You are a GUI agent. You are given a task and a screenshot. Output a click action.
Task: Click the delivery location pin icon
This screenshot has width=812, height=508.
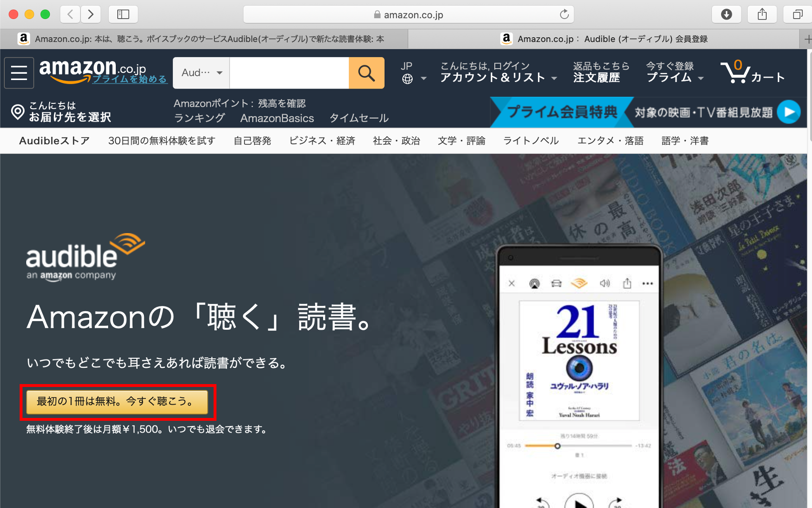(18, 112)
